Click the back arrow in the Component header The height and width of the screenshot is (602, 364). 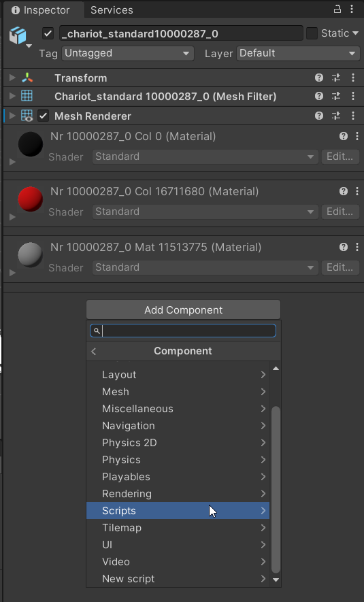tap(94, 351)
